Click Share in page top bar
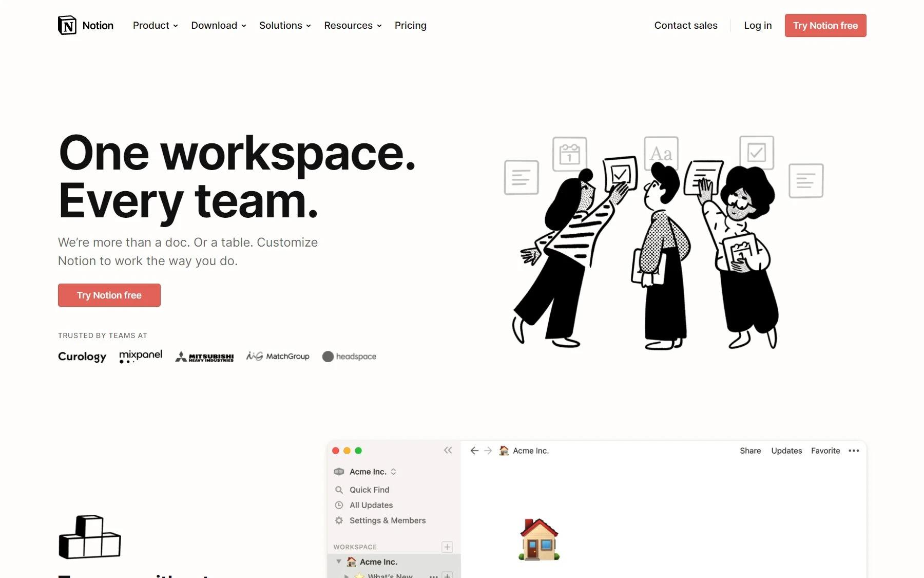Viewport: 924px width, 578px height. (750, 451)
